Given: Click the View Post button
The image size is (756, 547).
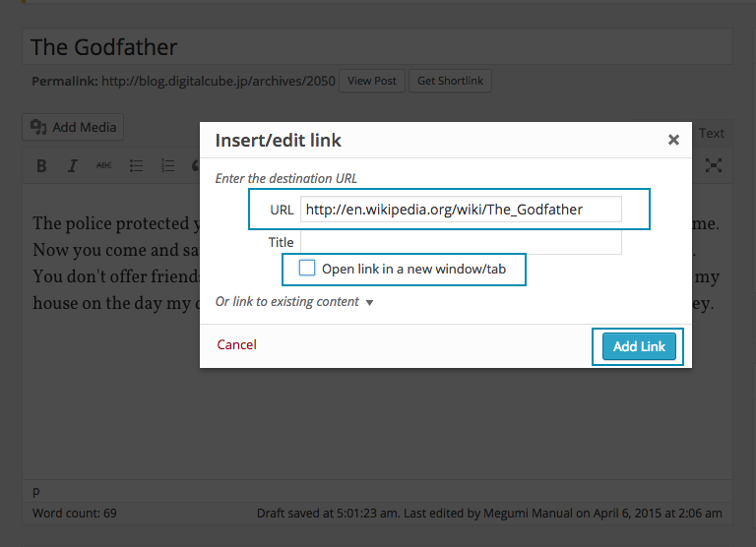Looking at the screenshot, I should 372,81.
